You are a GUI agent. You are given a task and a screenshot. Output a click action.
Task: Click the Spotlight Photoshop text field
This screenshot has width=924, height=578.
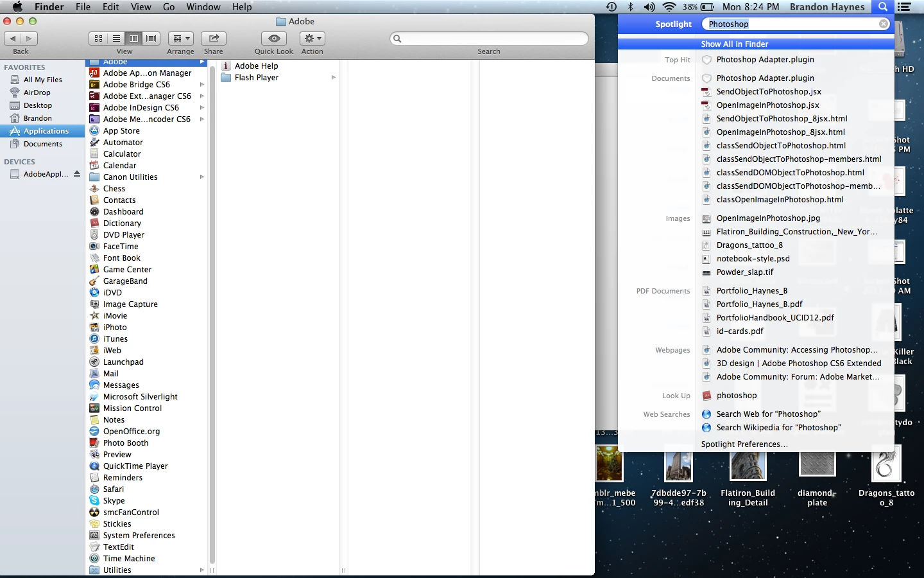point(796,24)
